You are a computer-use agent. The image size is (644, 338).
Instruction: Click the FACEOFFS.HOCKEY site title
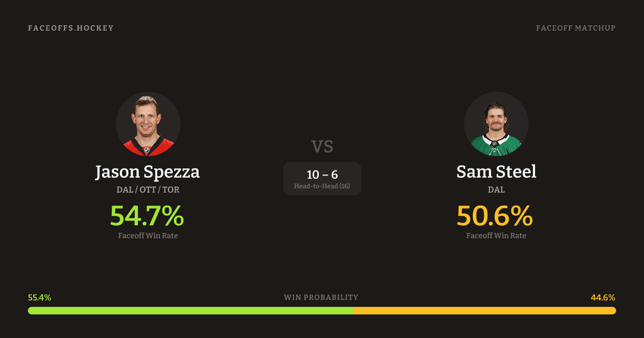click(71, 28)
